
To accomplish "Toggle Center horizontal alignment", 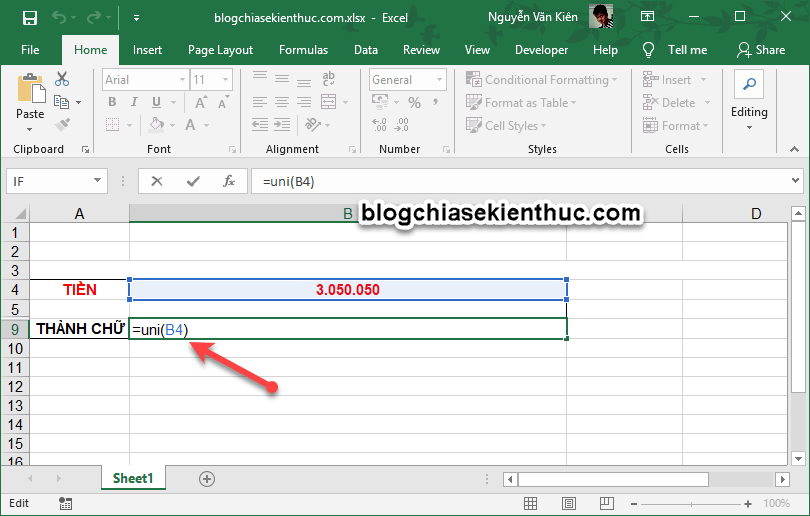I will tap(282, 102).
